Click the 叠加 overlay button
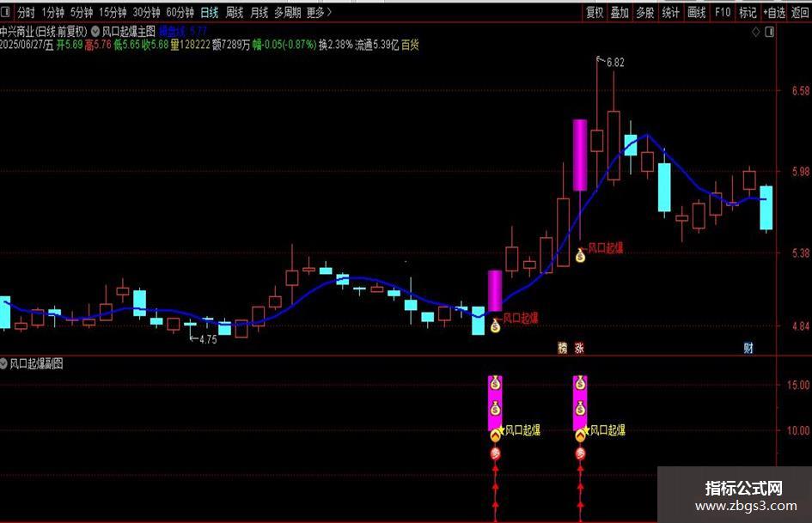The height and width of the screenshot is (523, 812). click(x=620, y=12)
